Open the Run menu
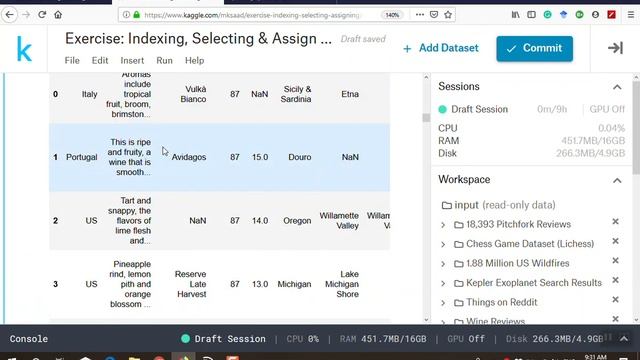This screenshot has width=640, height=360. 164,60
